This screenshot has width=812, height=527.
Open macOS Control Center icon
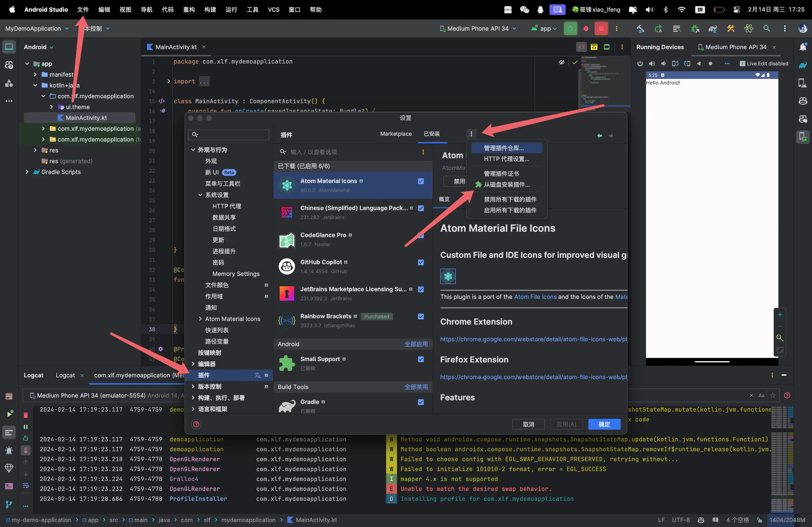point(736,9)
